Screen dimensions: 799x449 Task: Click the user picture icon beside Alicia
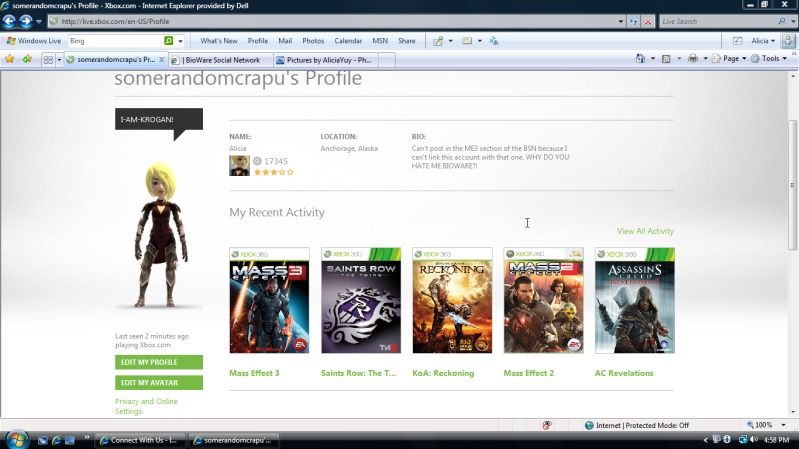click(788, 41)
